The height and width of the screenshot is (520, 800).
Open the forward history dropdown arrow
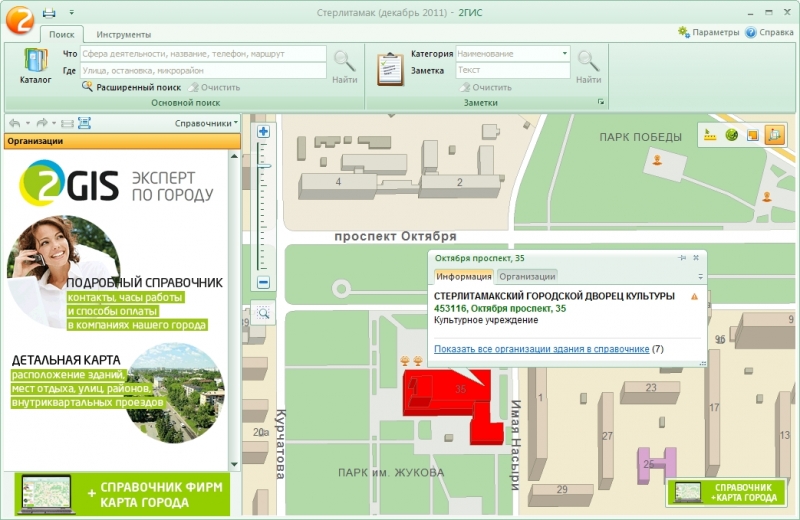click(54, 123)
